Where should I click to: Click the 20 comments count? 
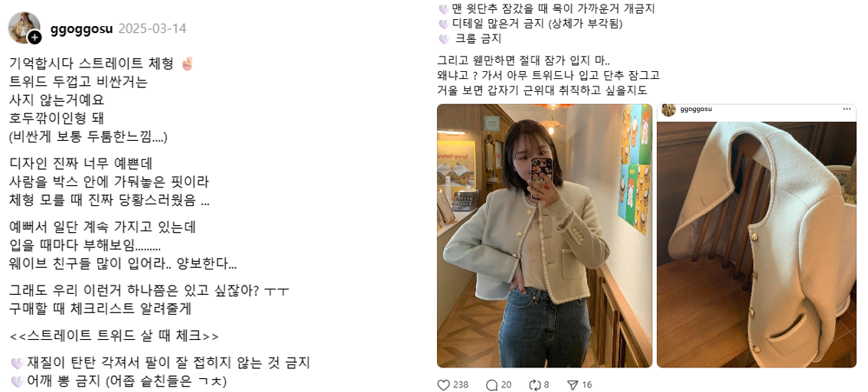[x=506, y=385]
